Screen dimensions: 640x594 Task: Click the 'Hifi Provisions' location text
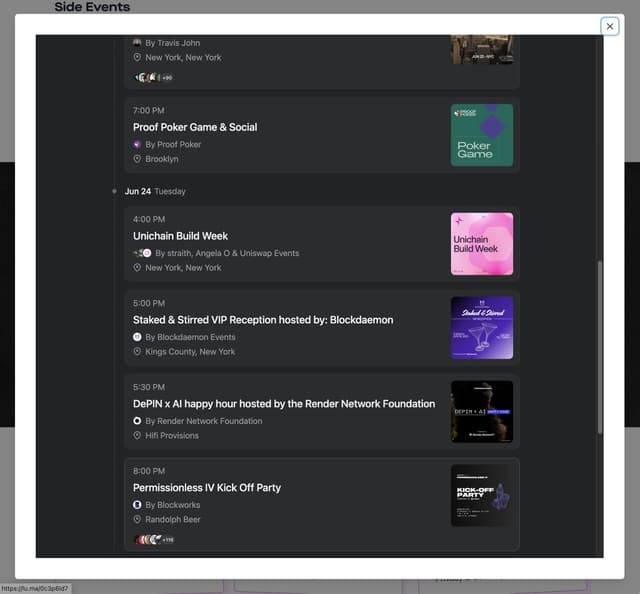[x=172, y=436]
